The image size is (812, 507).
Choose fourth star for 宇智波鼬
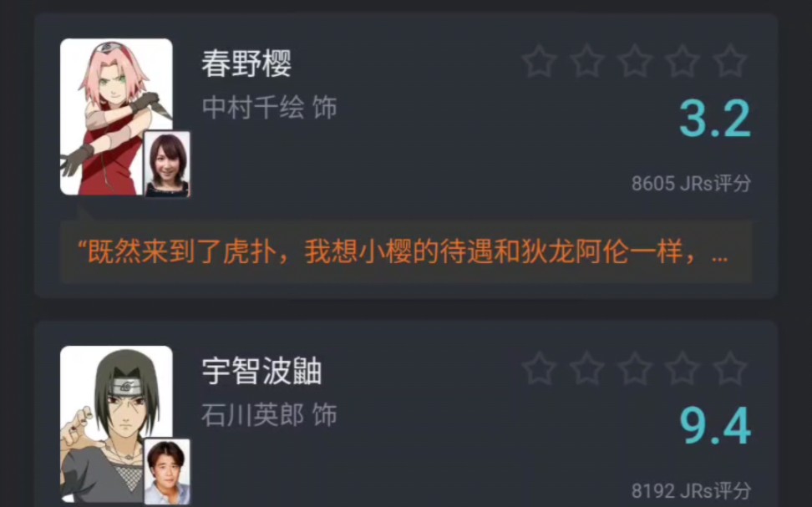[x=682, y=368]
